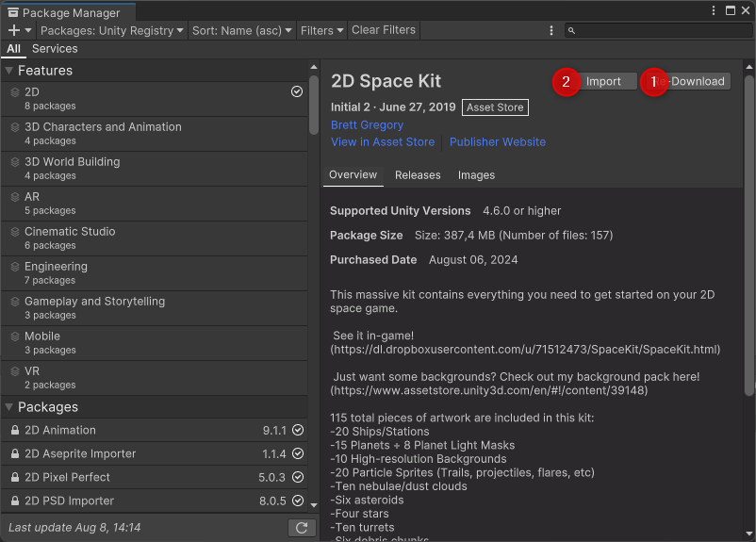Open toolbar kebab menu next to search
Screen dimensions: 756x542
(551, 30)
